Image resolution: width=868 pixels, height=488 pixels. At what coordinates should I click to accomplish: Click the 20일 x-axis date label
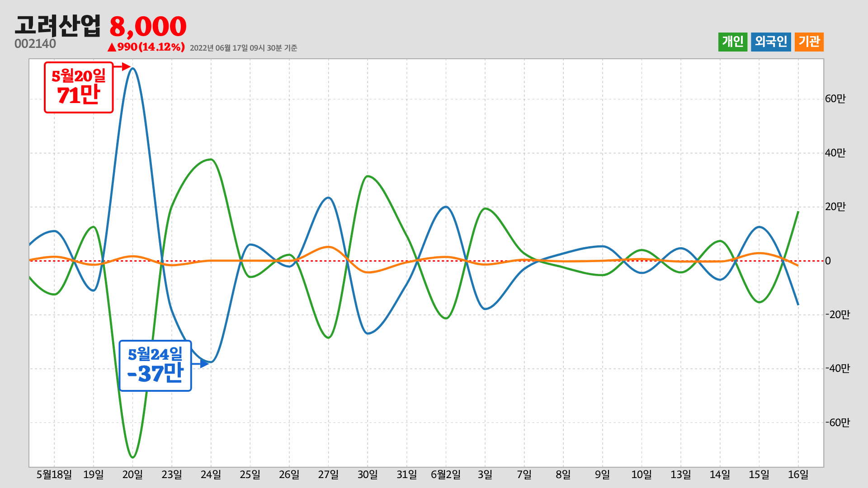click(x=132, y=474)
